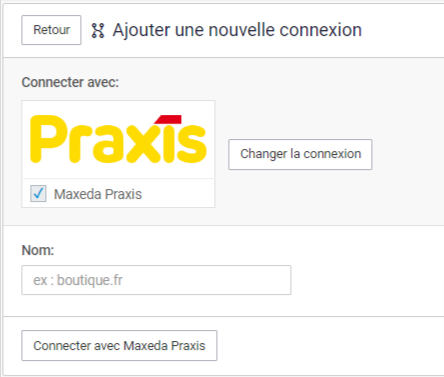Click the Maxeda Praxis card footer row
The width and height of the screenshot is (444, 377).
(118, 193)
